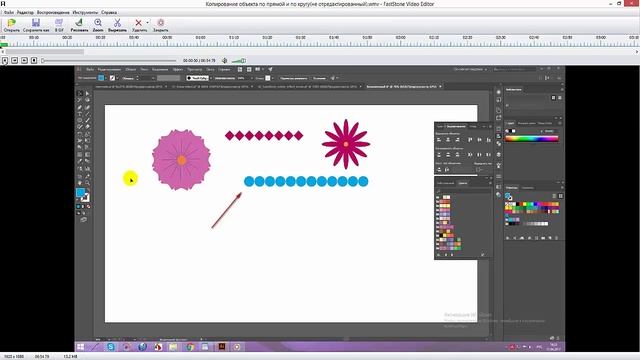Open the Illustrator Объект menu

[131, 69]
